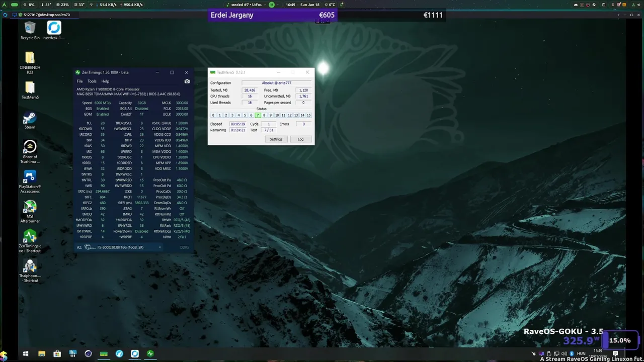Open the PlayStation Accessories desktop icon
The image size is (644, 362).
[x=30, y=182]
